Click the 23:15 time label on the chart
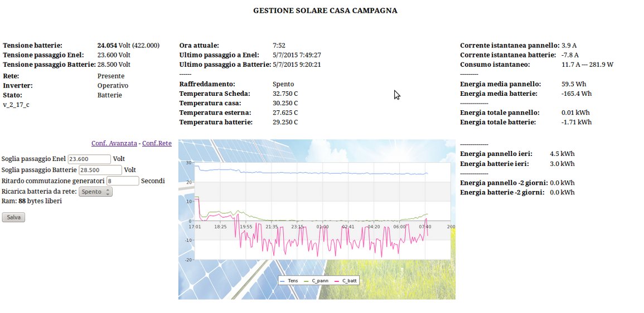The height and width of the screenshot is (313, 644). tap(297, 227)
